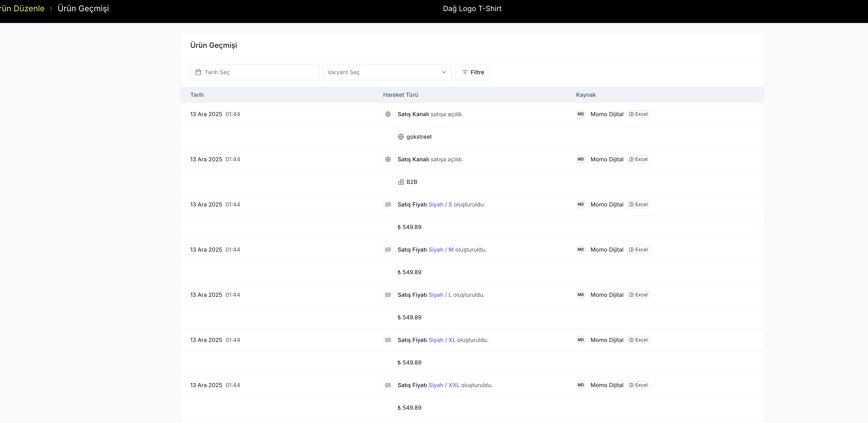Open the Siyah / S variant link
The width and height of the screenshot is (868, 423).
(440, 204)
